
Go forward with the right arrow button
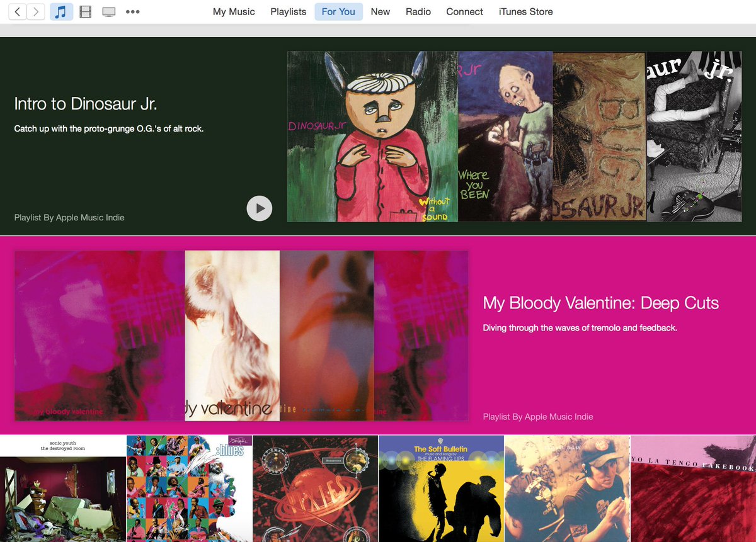click(x=36, y=11)
